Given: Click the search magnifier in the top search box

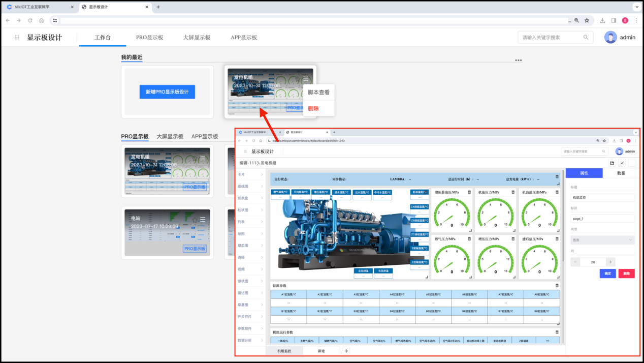Looking at the screenshot, I should 586,37.
